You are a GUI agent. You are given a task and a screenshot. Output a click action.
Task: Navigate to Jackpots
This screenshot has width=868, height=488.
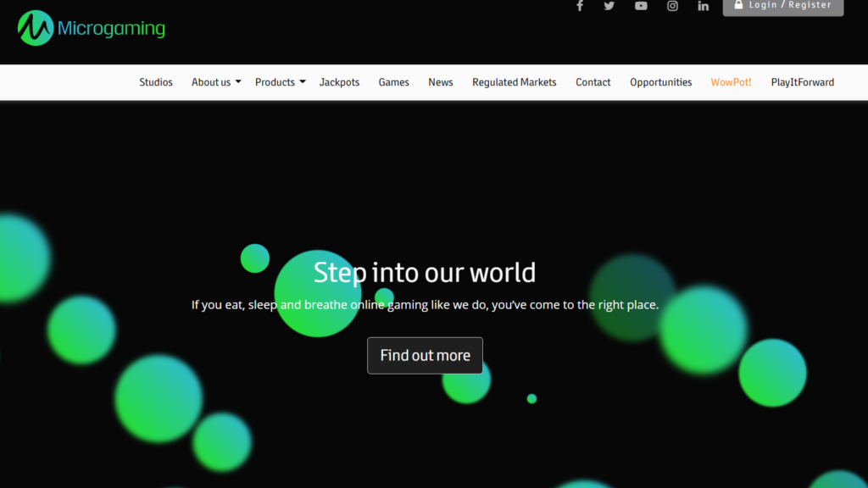click(339, 82)
